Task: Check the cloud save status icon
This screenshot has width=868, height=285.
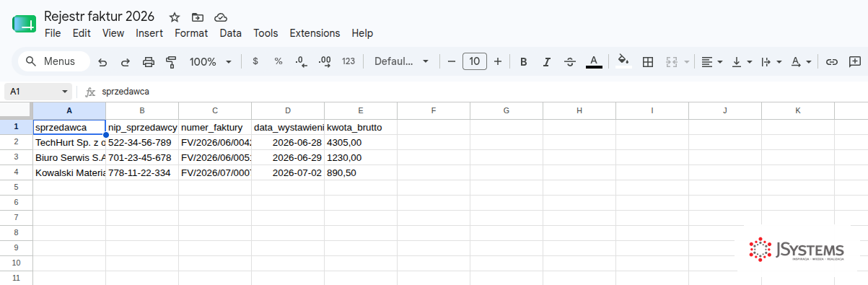Action: point(221,17)
